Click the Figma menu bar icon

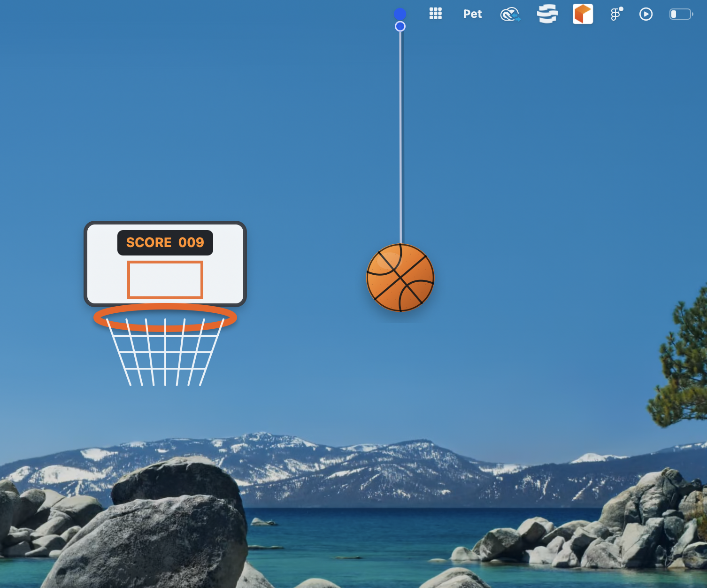click(616, 14)
